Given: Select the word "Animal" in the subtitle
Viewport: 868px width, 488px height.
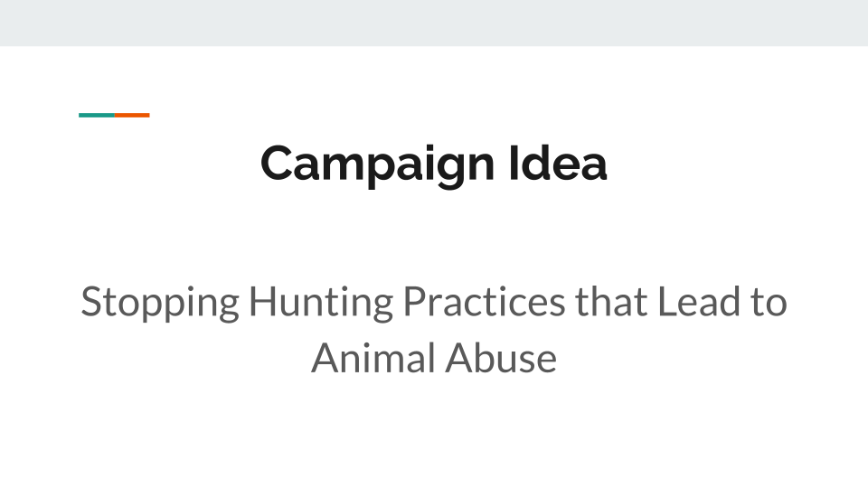Looking at the screenshot, I should click(x=373, y=358).
